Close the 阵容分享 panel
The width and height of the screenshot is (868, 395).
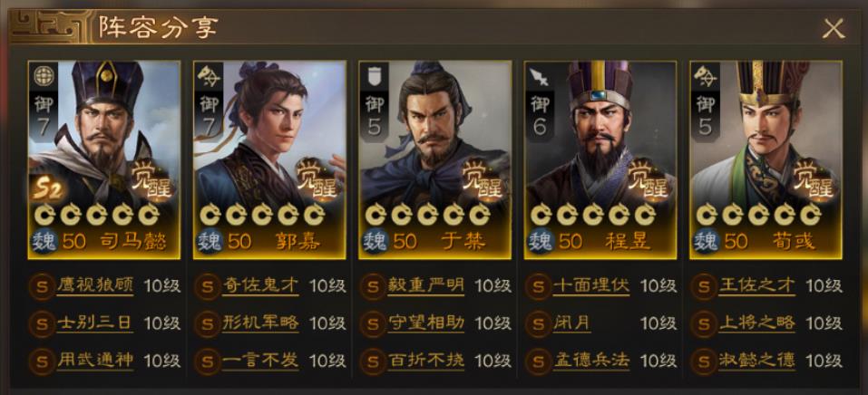(x=834, y=28)
